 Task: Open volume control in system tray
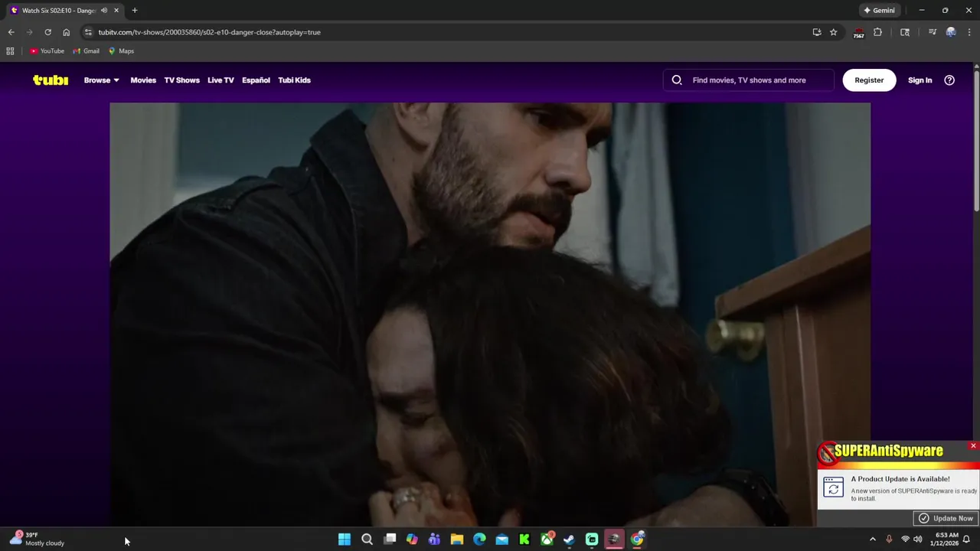pyautogui.click(x=918, y=540)
